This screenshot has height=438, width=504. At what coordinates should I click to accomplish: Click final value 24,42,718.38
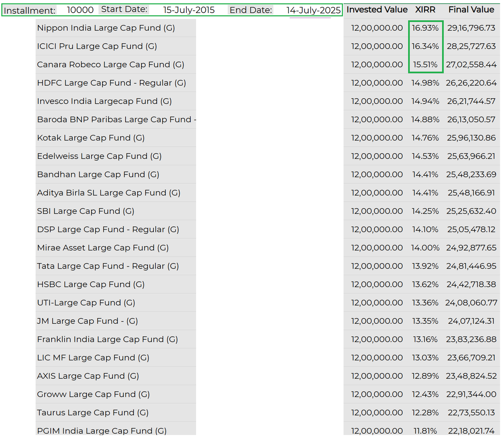(471, 284)
